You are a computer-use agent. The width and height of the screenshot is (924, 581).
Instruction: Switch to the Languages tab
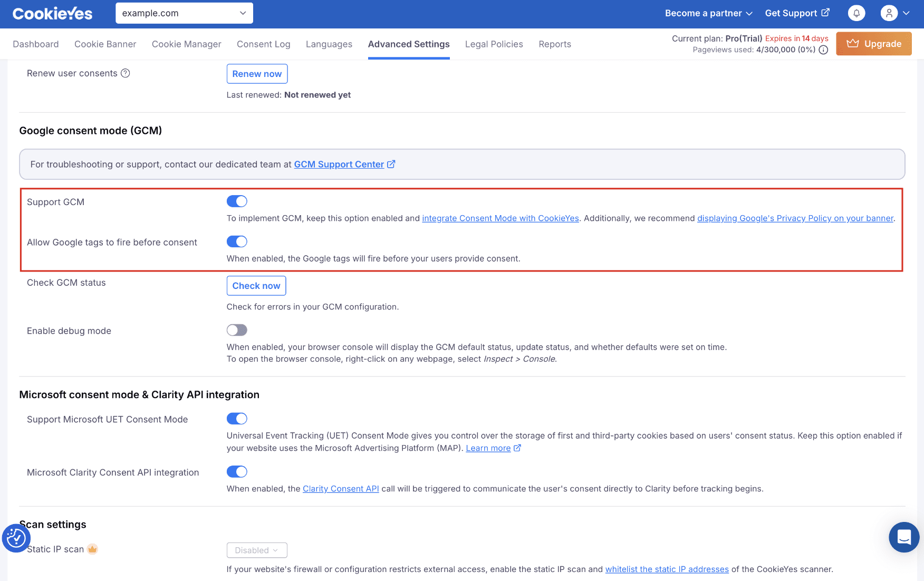pos(329,44)
